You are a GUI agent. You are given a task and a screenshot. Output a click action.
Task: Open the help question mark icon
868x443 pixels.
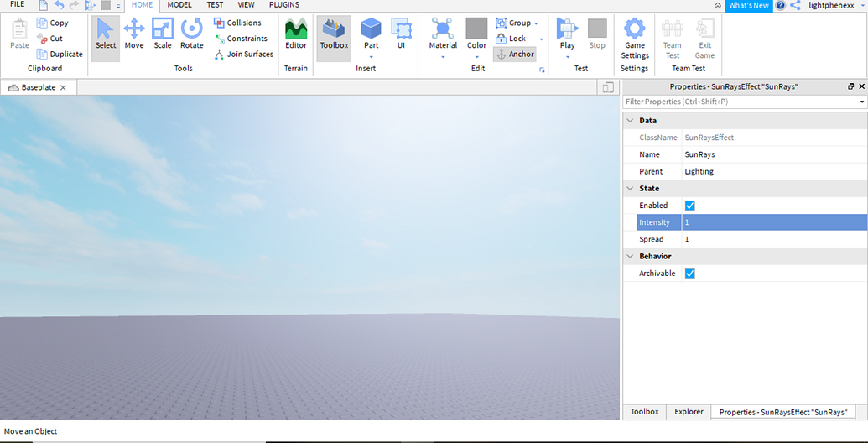(x=781, y=6)
